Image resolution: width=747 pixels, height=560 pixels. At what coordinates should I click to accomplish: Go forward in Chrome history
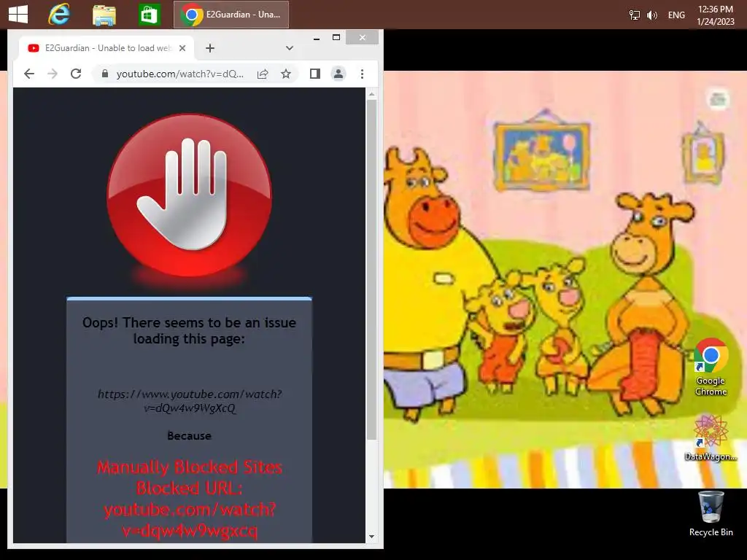pos(53,74)
